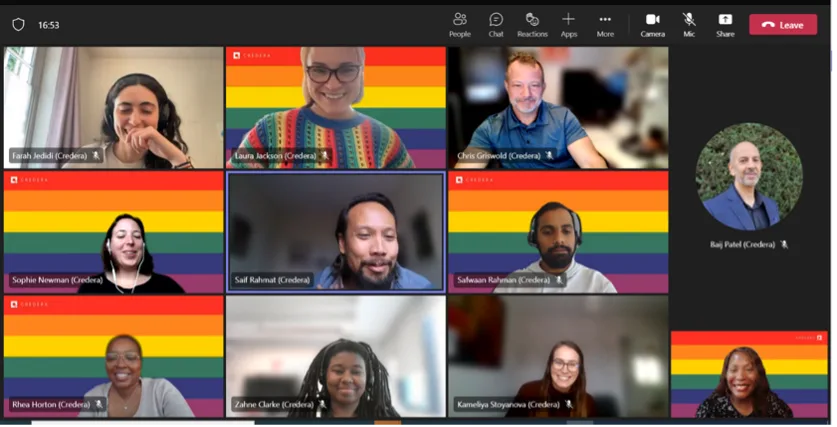The image size is (837, 427).
Task: Click Kameliya Stoyanova (Credera) name label
Action: point(508,405)
